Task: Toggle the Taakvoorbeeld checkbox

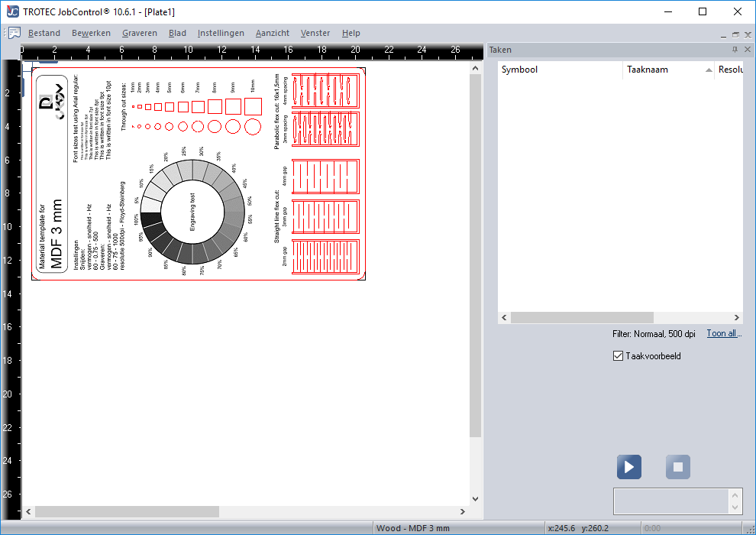Action: [618, 356]
